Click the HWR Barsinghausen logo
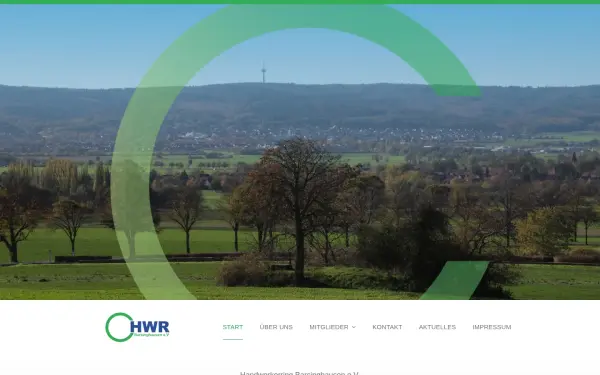Screen dimensions: 600x375 click(137, 327)
